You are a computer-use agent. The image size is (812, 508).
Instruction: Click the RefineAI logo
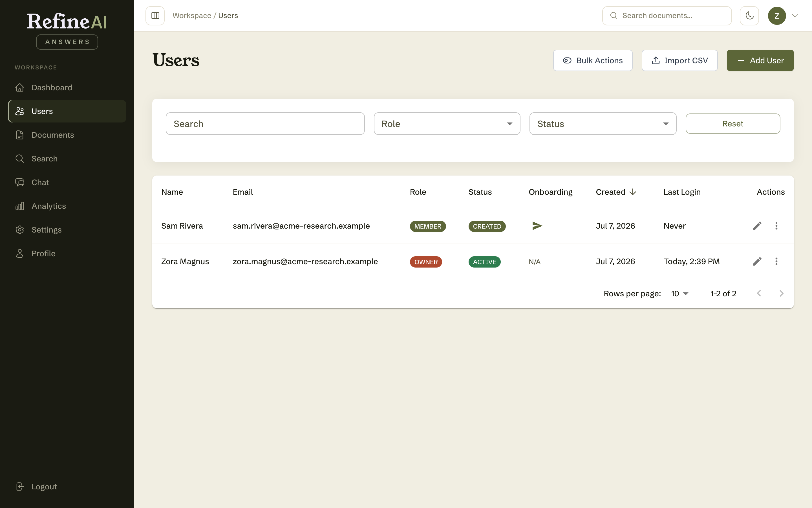pos(67,22)
